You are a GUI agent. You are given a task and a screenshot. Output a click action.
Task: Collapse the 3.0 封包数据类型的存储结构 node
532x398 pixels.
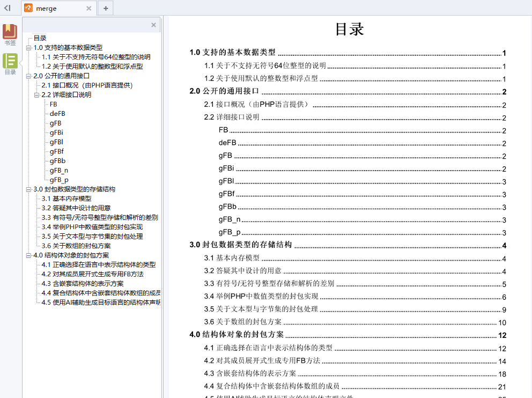tap(28, 189)
